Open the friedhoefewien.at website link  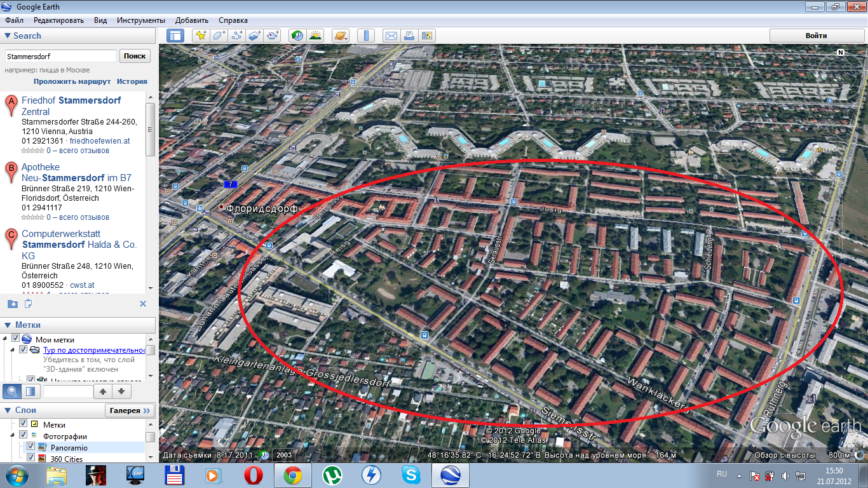[x=100, y=141]
